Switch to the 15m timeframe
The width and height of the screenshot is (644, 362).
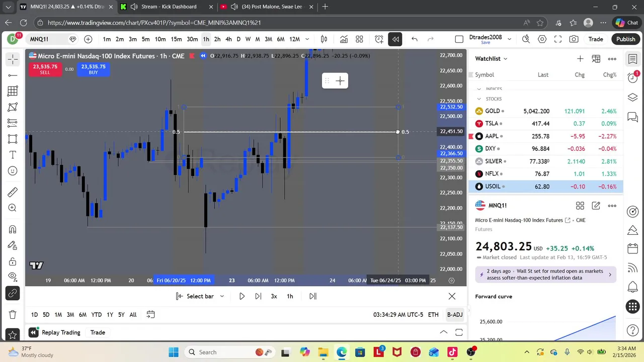[x=176, y=39]
